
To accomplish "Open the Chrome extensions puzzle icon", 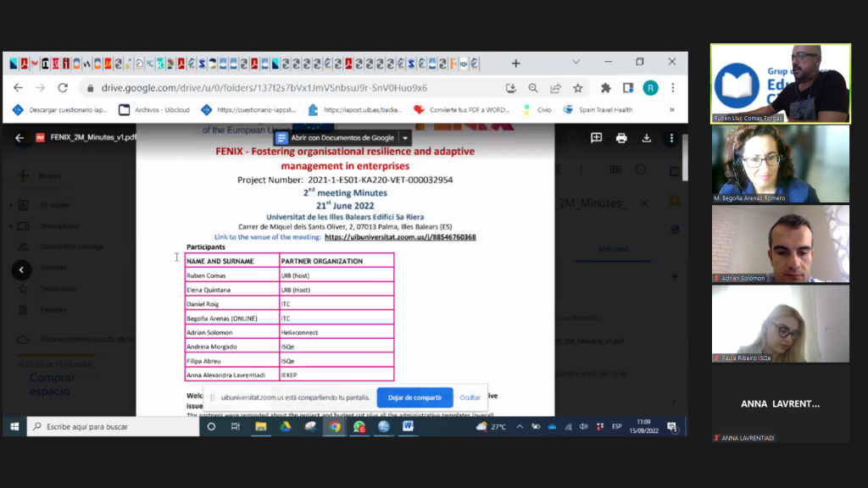I will [x=605, y=88].
